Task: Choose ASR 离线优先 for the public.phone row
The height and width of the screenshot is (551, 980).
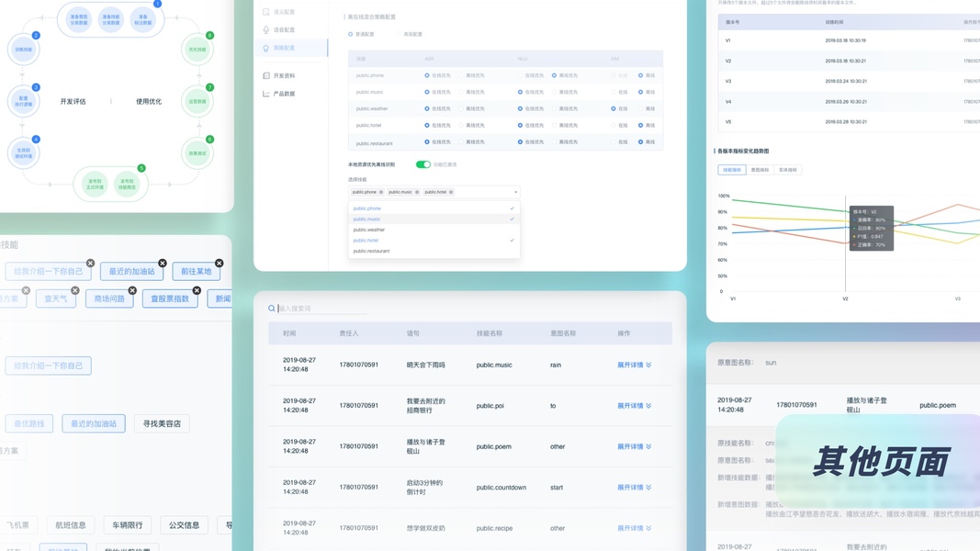Action: [461, 75]
